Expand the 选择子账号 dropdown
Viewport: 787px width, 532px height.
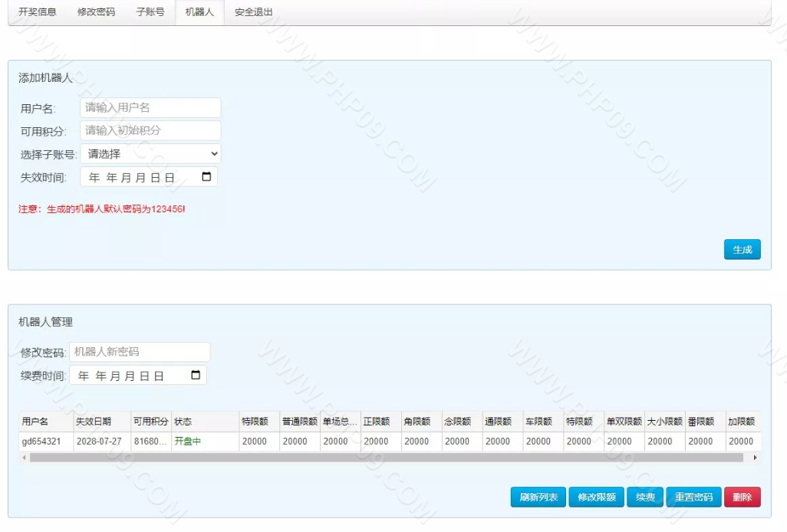(150, 154)
